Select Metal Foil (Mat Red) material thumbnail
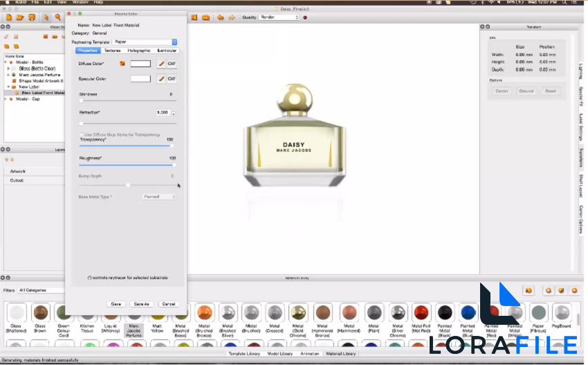The width and height of the screenshot is (588, 365). point(421,312)
